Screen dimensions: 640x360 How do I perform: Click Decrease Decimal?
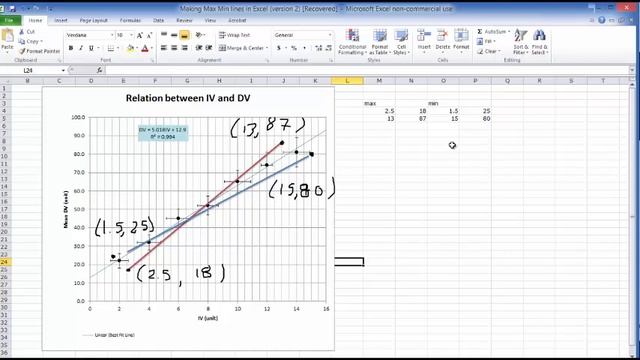pyautogui.click(x=329, y=48)
